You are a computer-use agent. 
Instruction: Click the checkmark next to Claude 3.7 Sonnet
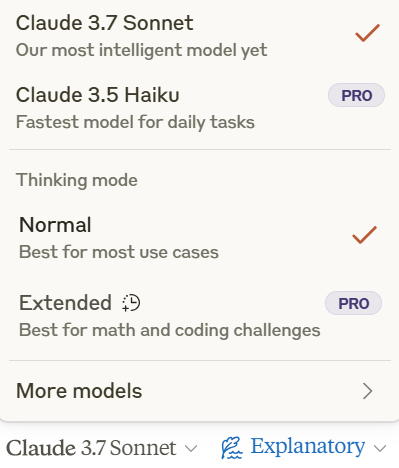pos(367,33)
